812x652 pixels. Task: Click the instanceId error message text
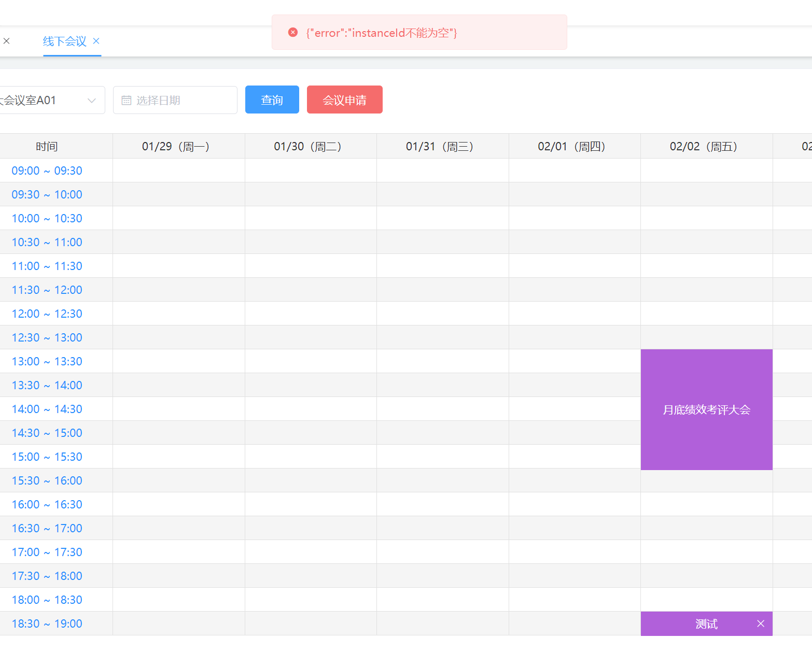click(x=381, y=33)
